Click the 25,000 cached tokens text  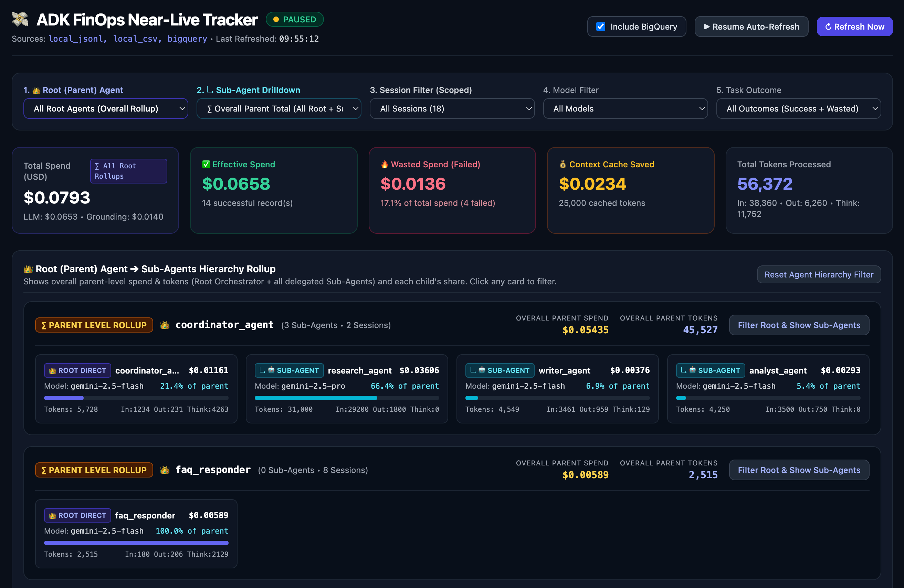pos(602,203)
